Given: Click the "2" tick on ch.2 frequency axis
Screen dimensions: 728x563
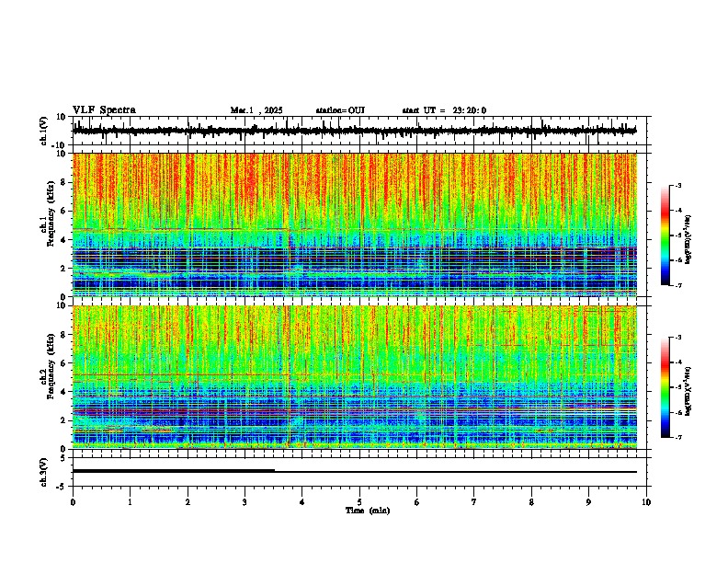Looking at the screenshot, I should click(64, 420).
